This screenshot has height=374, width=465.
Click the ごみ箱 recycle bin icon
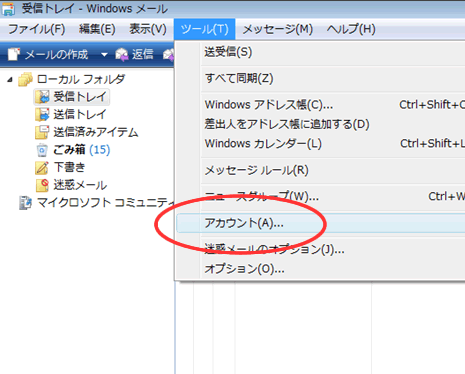pyautogui.click(x=42, y=150)
